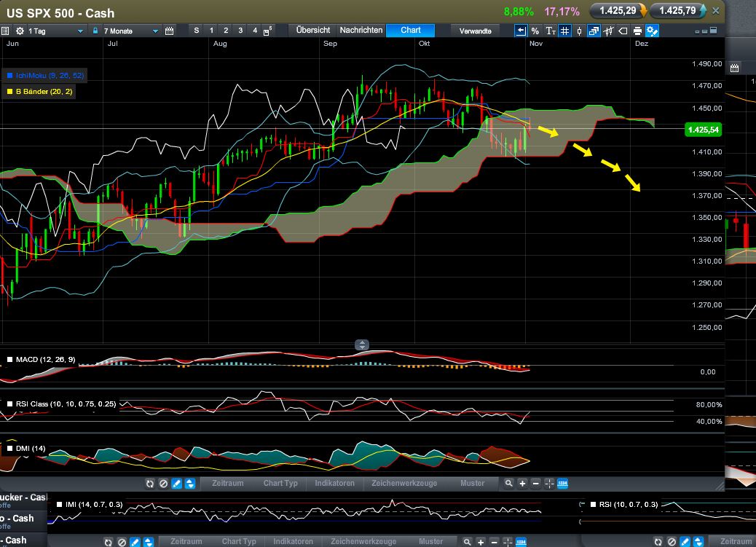Screen dimensions: 756x547
Task: Print the chart via printer icon
Action: [637, 31]
